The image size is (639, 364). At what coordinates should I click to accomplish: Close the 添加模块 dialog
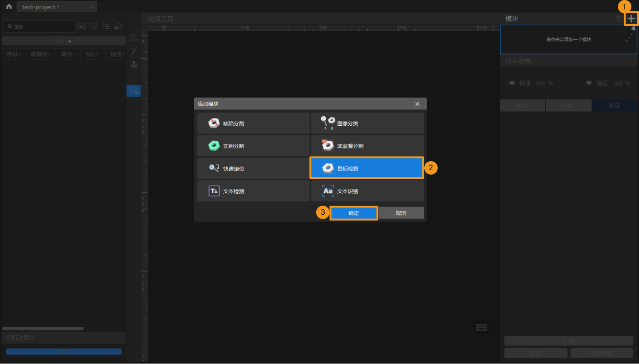tap(417, 104)
